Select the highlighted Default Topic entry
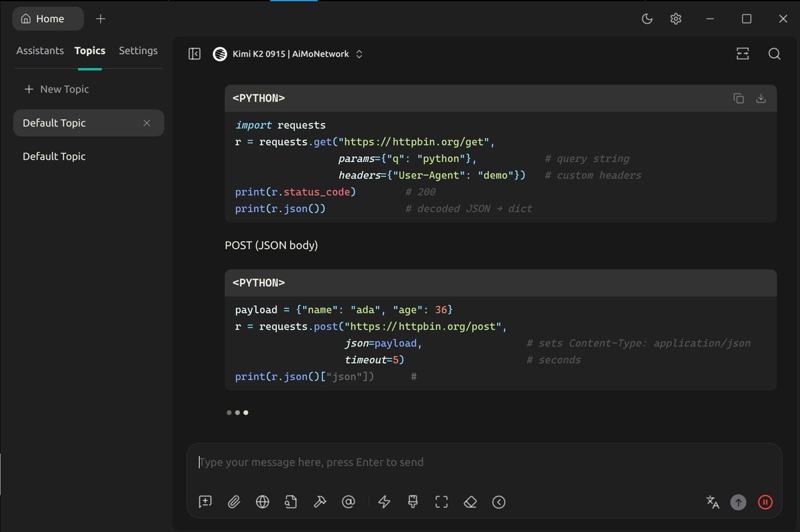This screenshot has height=532, width=800. point(89,123)
